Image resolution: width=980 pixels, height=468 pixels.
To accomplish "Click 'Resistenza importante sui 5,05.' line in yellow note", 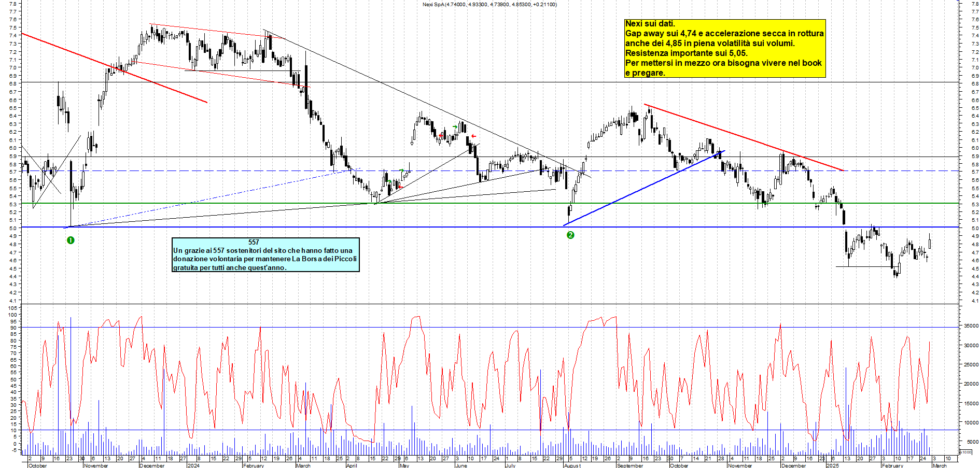I will pos(687,53).
